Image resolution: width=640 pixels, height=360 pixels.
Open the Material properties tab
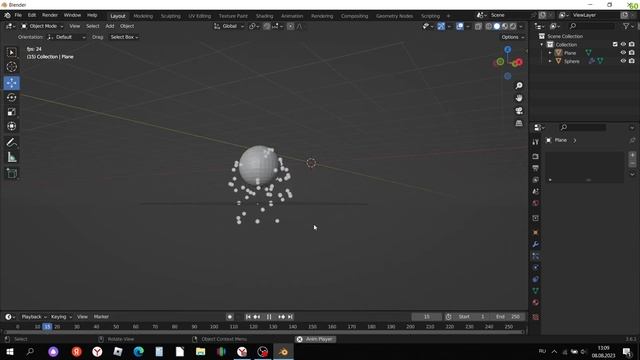(x=536, y=302)
